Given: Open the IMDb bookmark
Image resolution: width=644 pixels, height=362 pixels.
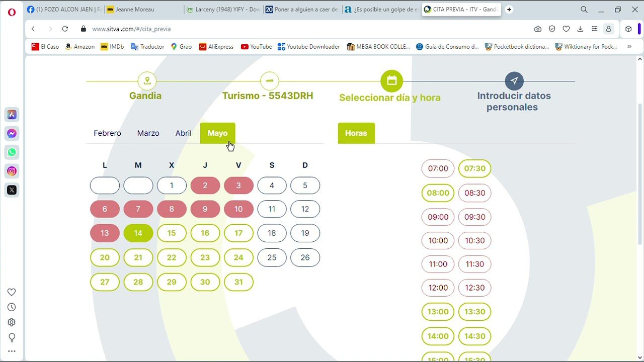Looking at the screenshot, I should point(112,46).
